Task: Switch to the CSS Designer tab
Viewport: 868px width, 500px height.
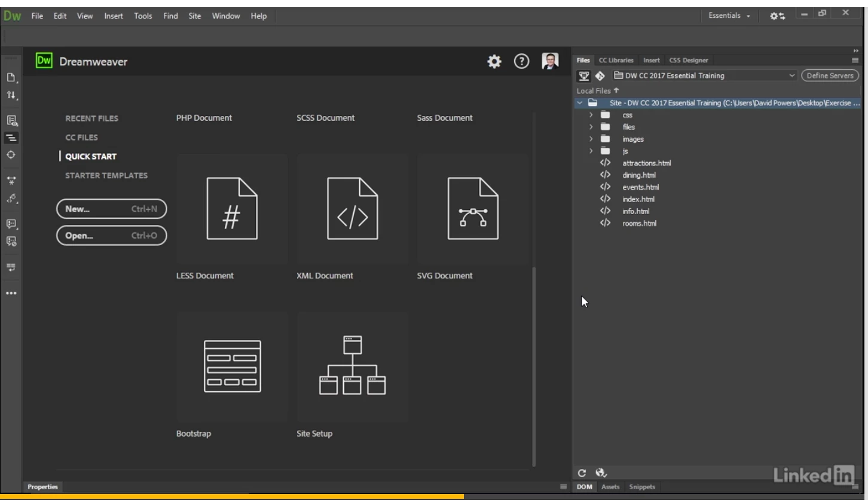Action: point(688,60)
